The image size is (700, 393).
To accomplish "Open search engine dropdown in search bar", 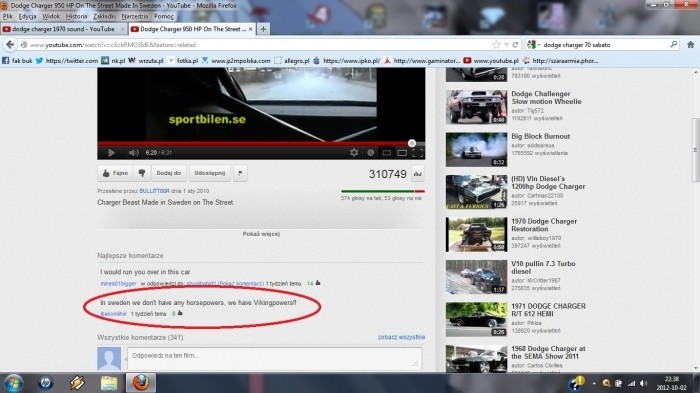I will click(x=533, y=45).
